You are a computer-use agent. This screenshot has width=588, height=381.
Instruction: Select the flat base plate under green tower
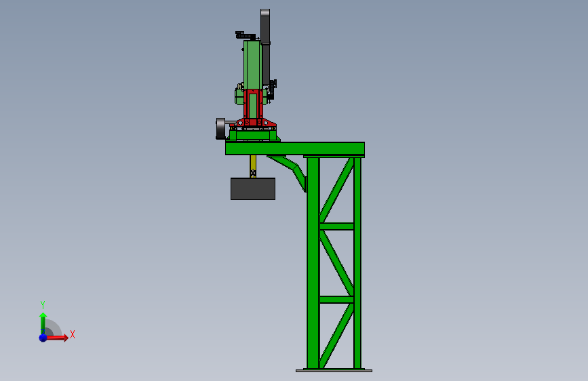pyautogui.click(x=334, y=371)
